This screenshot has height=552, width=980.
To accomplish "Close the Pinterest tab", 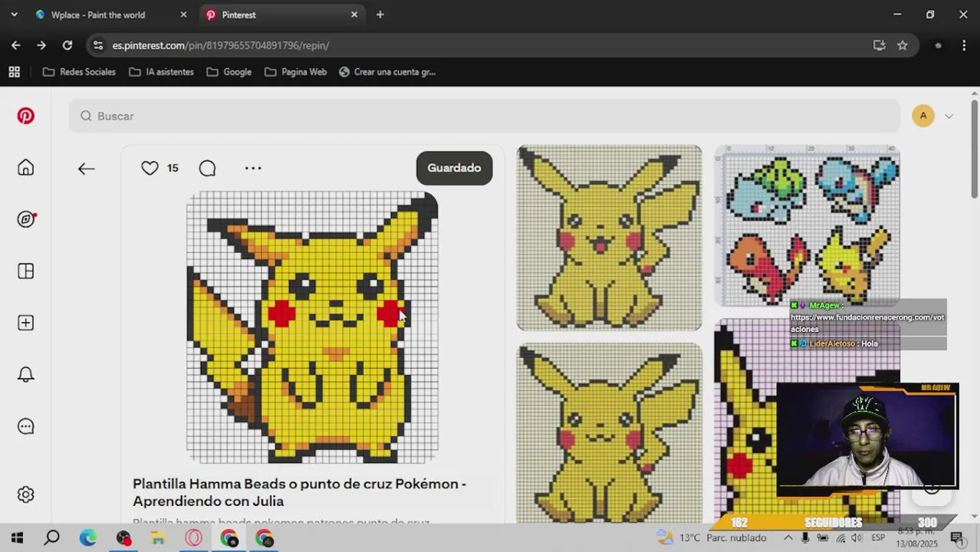I will coord(354,15).
